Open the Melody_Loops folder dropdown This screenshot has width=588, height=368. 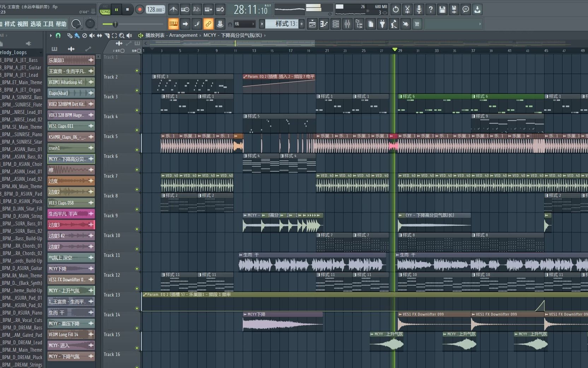tap(40, 52)
